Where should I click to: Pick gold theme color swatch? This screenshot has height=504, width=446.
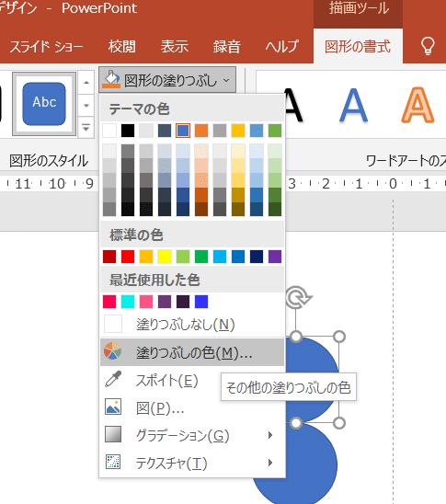coord(238,131)
